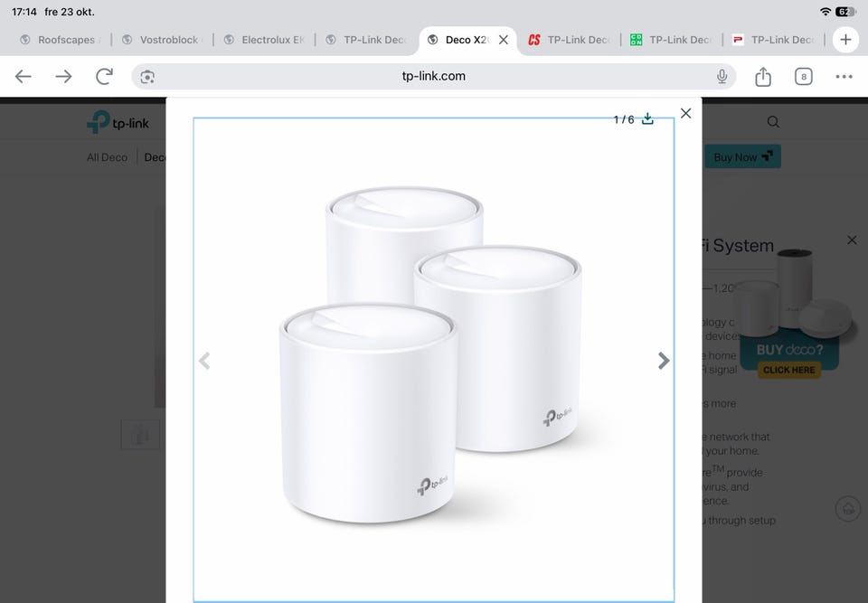Open the share sheet icon
868x603 pixels.
coord(763,77)
